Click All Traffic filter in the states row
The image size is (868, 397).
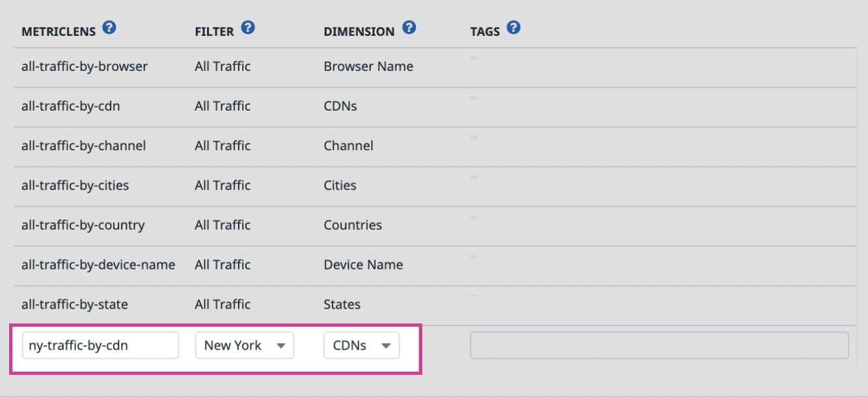[x=223, y=305]
